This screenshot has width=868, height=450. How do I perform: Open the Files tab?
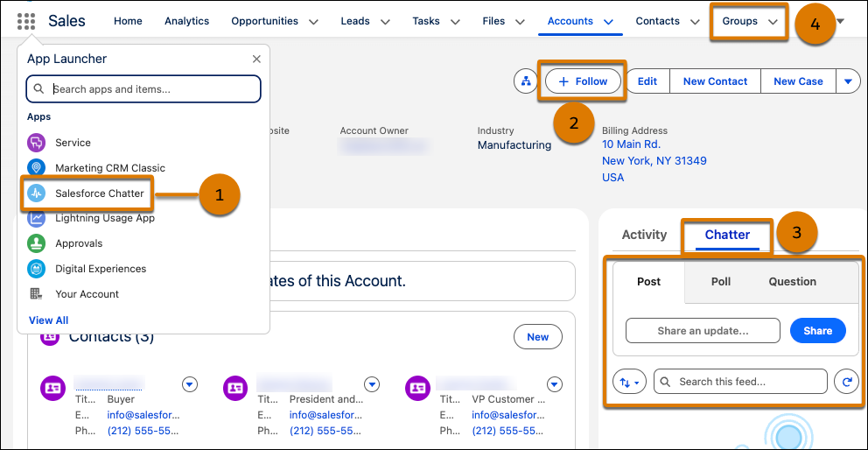(493, 21)
